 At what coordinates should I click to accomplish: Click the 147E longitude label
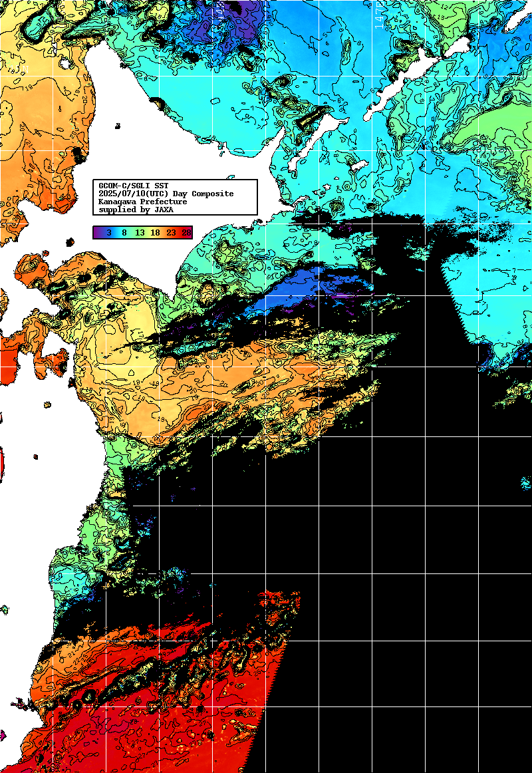coord(379,15)
